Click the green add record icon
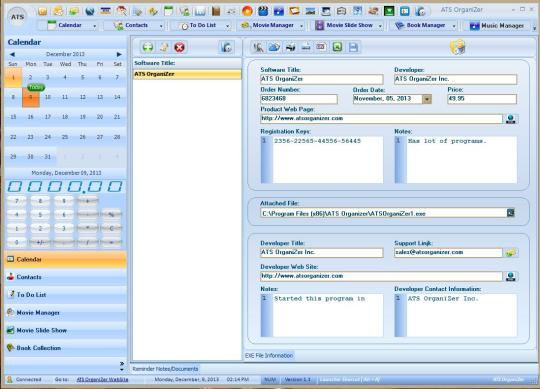This screenshot has width=540, height=389. (x=148, y=47)
